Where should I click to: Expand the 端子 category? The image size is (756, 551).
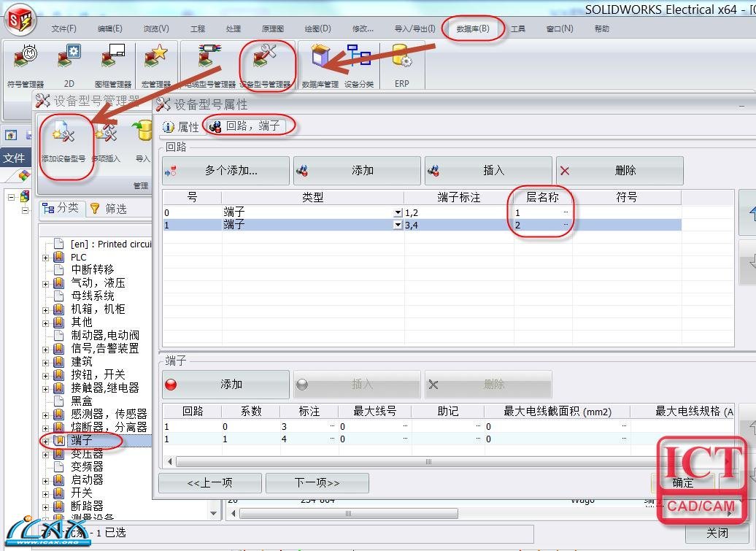pyautogui.click(x=45, y=441)
